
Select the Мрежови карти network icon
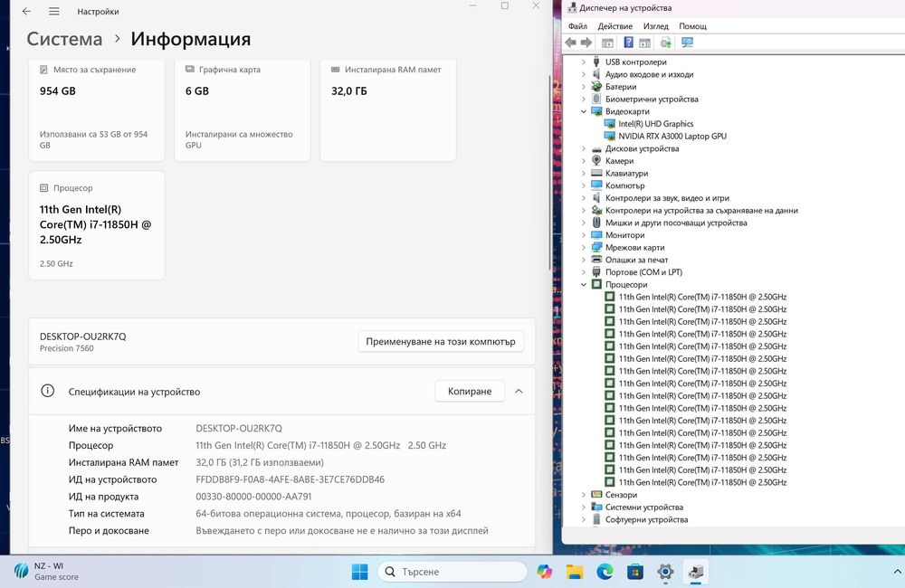pyautogui.click(x=596, y=247)
